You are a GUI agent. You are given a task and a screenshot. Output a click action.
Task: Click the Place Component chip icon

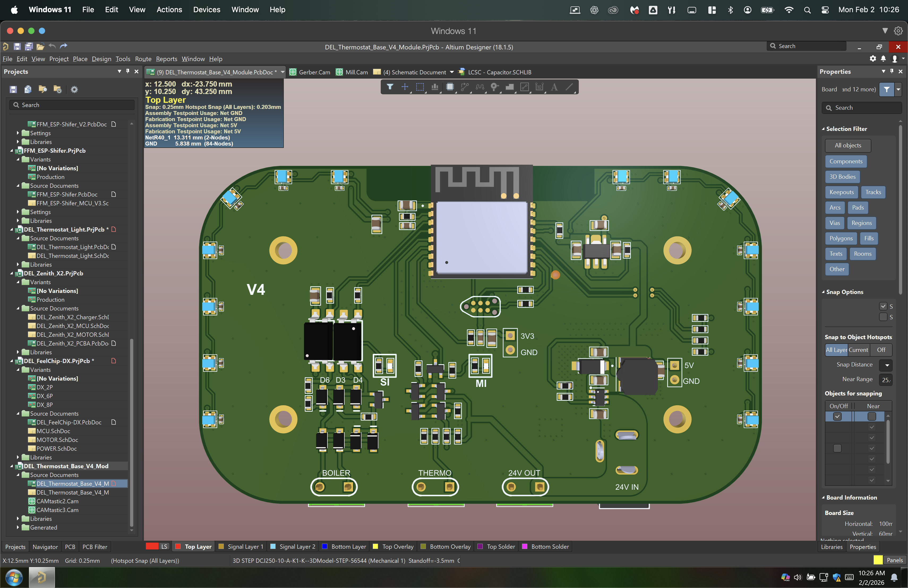450,87
